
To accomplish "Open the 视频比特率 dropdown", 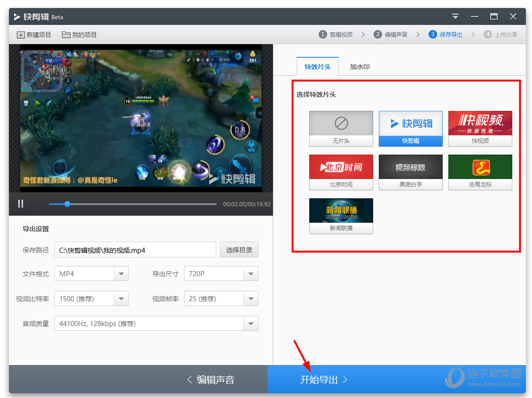I will (121, 298).
